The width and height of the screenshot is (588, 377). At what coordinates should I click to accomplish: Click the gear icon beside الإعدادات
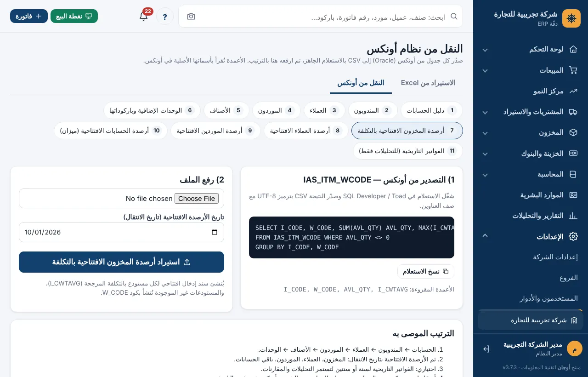point(573,236)
